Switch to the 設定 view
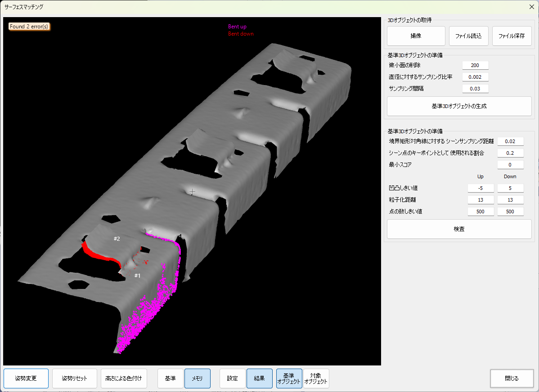 tap(232, 378)
